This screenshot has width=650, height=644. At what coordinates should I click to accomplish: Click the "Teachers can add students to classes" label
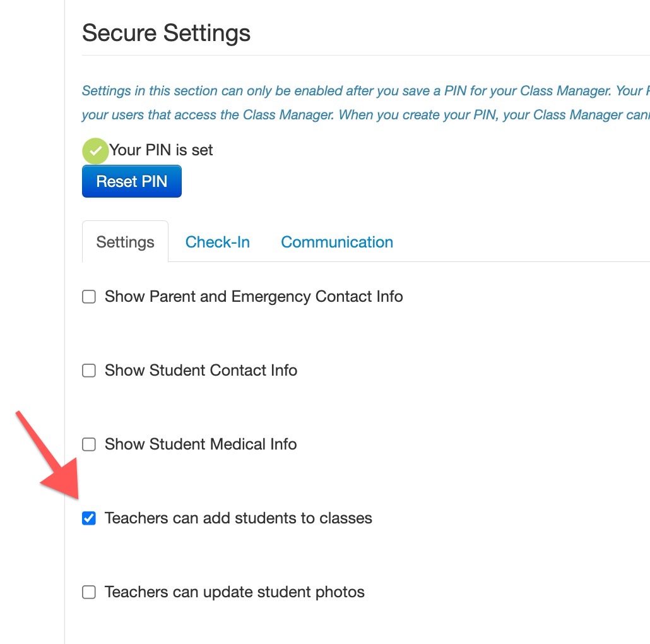click(239, 518)
